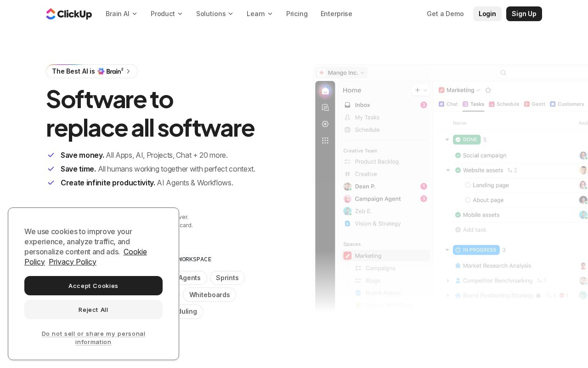Toggle the Social campaign status check
The width and height of the screenshot is (588, 368).
(x=458, y=155)
